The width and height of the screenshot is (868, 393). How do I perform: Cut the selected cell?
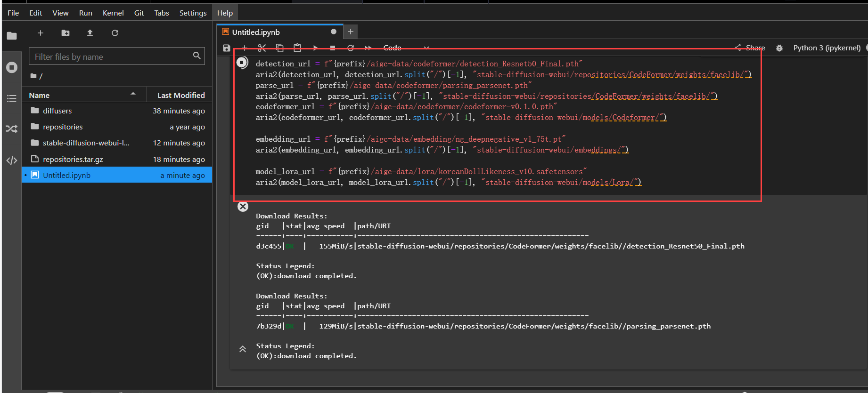coord(262,48)
